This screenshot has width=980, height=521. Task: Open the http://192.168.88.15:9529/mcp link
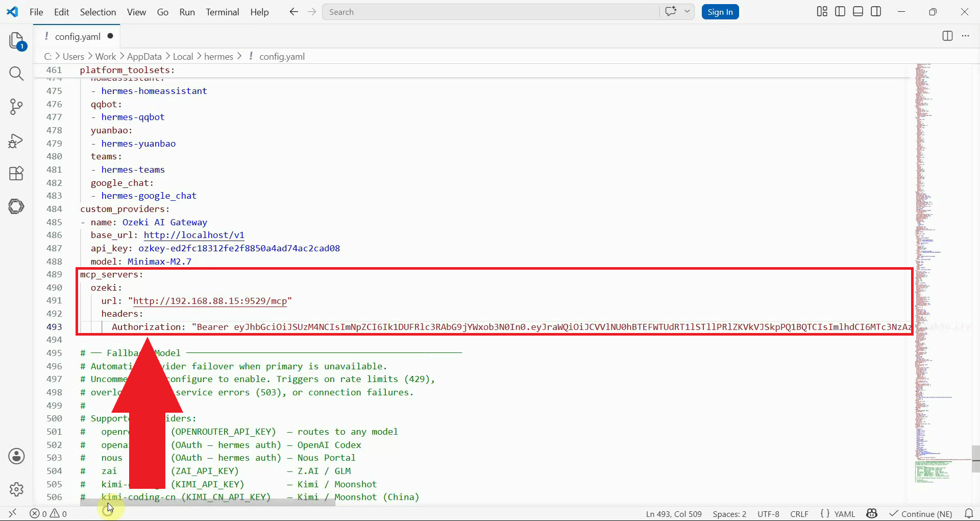pos(210,301)
